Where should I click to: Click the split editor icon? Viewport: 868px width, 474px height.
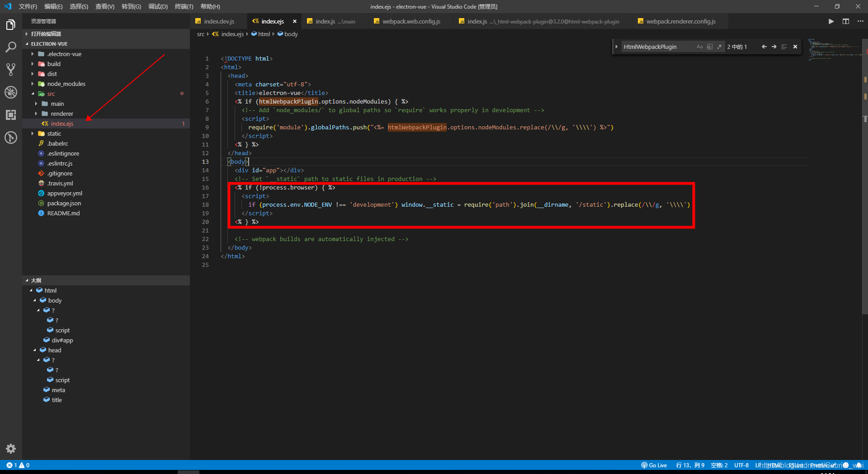pyautogui.click(x=846, y=21)
